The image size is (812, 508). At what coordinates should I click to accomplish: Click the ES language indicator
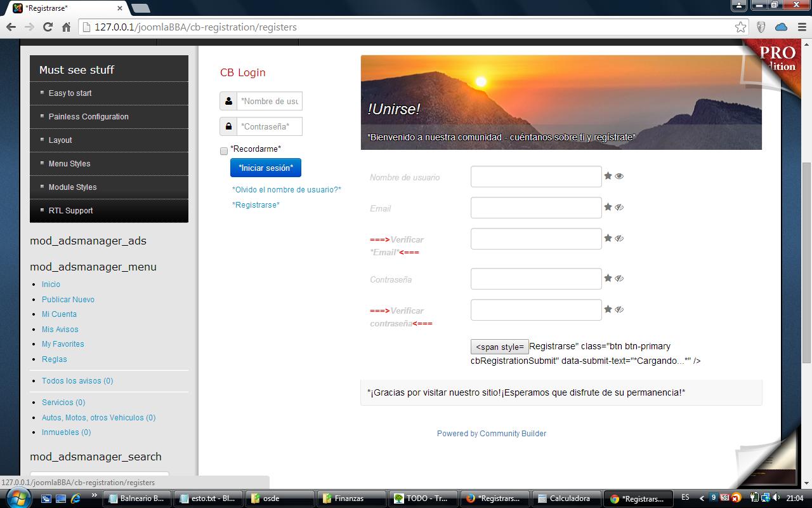pos(685,498)
